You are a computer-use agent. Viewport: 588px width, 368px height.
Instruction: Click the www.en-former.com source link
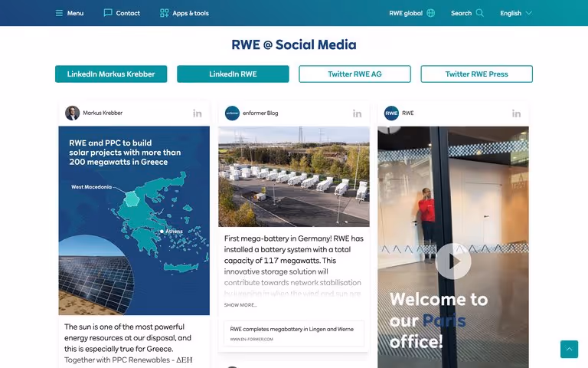coord(252,340)
